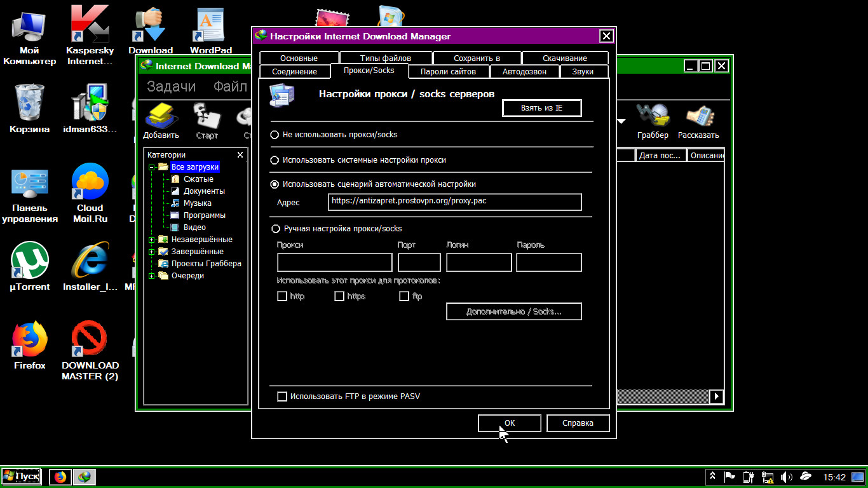
Task: Launch Firefox from the desktop
Action: click(x=29, y=346)
